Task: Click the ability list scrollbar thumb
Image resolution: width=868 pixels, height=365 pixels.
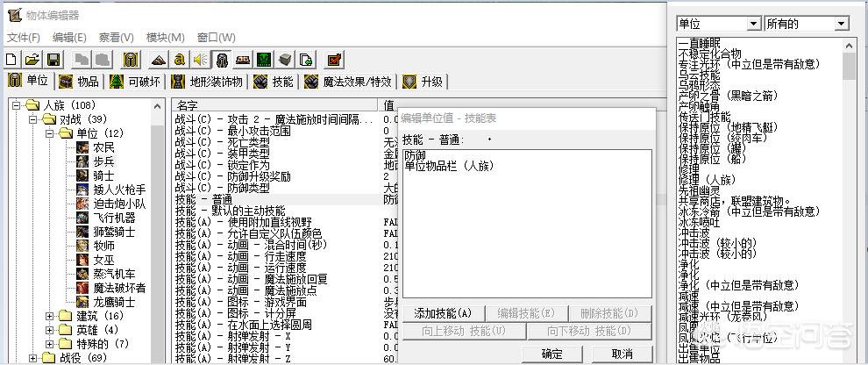Action: (850, 67)
